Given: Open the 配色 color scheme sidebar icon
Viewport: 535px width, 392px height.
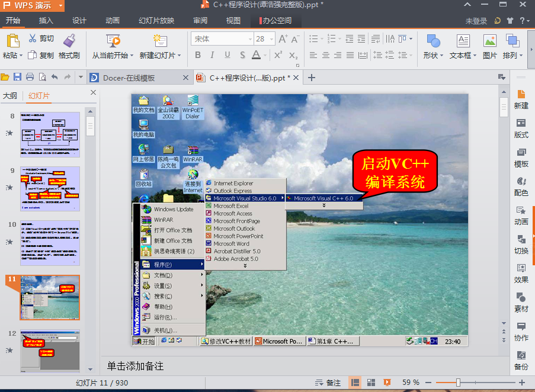Looking at the screenshot, I should pyautogui.click(x=521, y=187).
